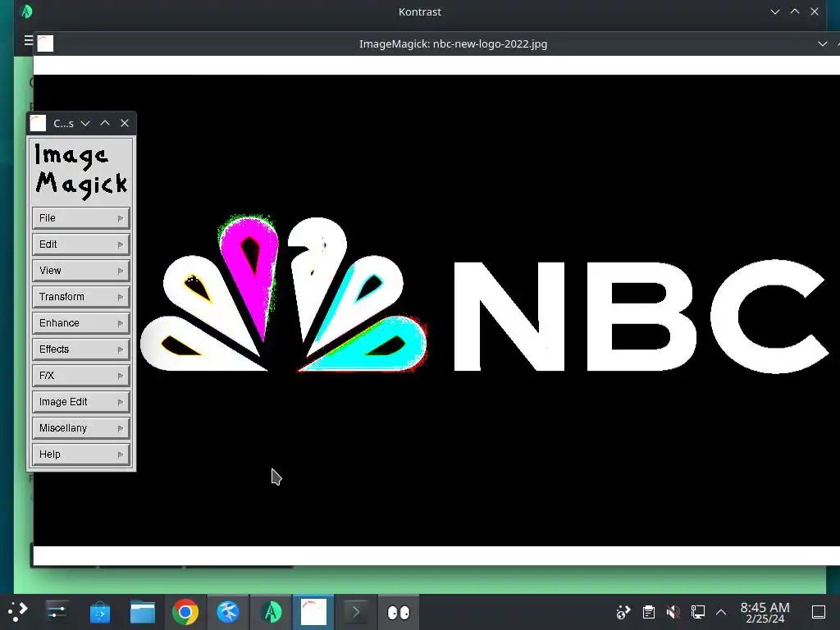The image size is (840, 630).
Task: Click the show desktop button
Action: point(819,612)
